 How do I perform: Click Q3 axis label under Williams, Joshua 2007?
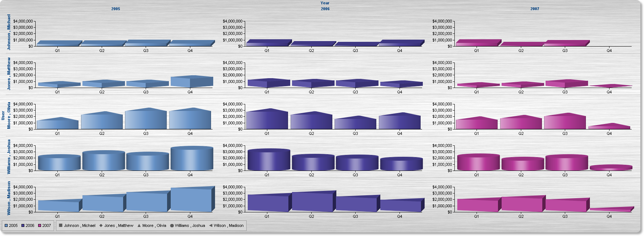(565, 175)
